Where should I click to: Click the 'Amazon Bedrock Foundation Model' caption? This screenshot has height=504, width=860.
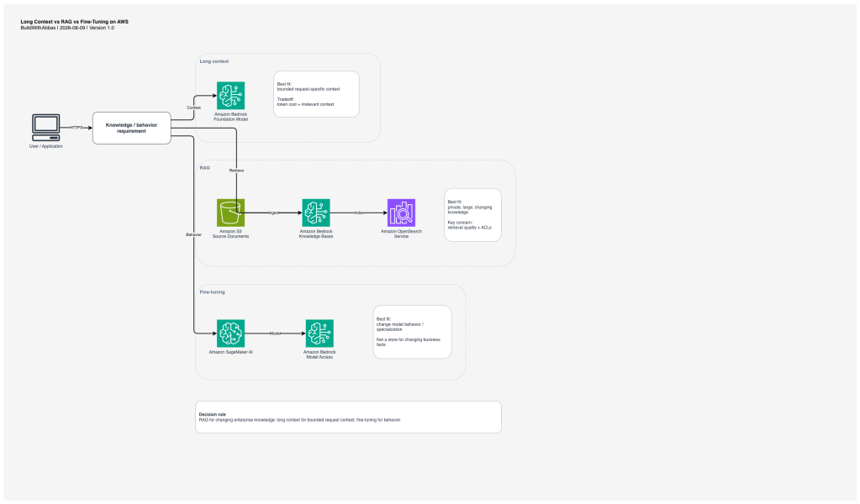coord(231,117)
